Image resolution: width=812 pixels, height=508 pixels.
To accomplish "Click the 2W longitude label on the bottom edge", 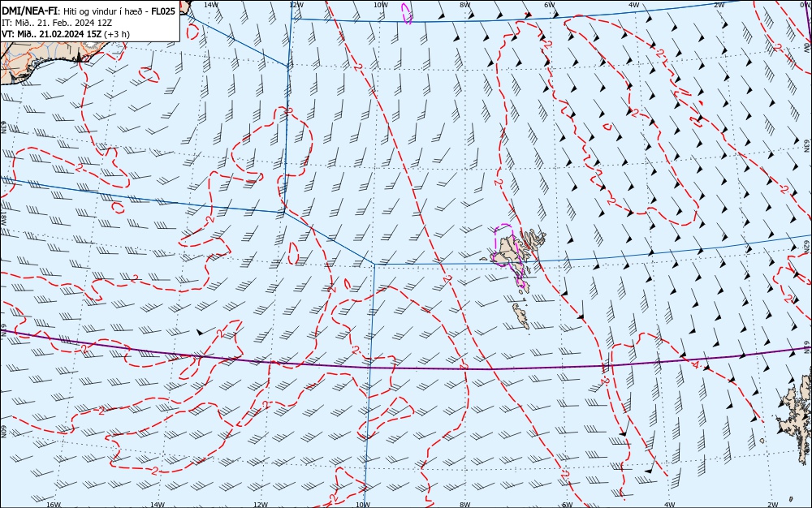I will [x=772, y=505].
